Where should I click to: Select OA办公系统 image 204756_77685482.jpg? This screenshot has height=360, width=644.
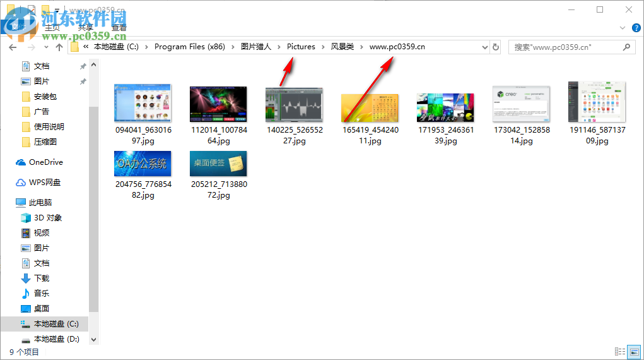(143, 164)
